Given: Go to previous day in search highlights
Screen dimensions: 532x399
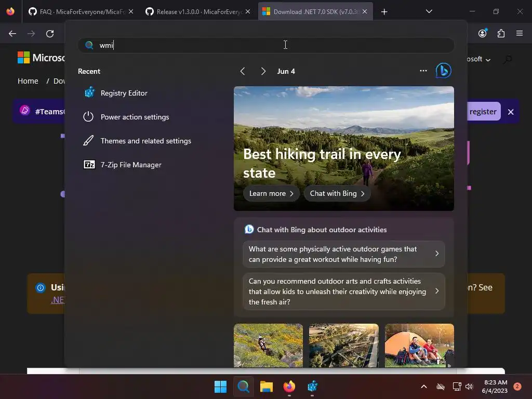Looking at the screenshot, I should 243,71.
